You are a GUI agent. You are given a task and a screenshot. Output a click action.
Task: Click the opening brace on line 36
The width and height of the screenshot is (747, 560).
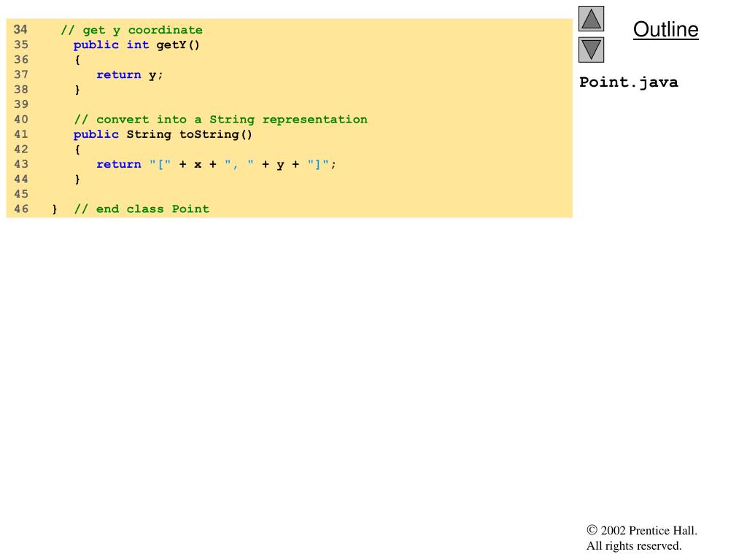(x=77, y=60)
